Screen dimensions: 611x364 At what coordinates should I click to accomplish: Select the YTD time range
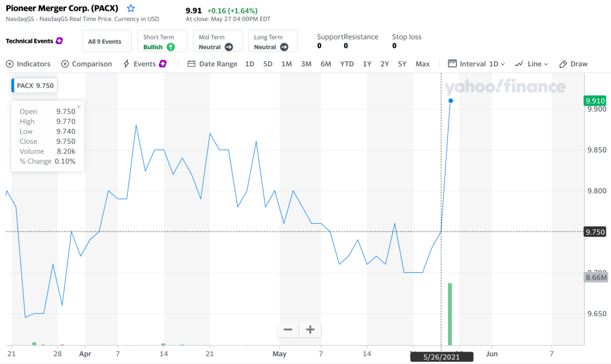point(346,64)
